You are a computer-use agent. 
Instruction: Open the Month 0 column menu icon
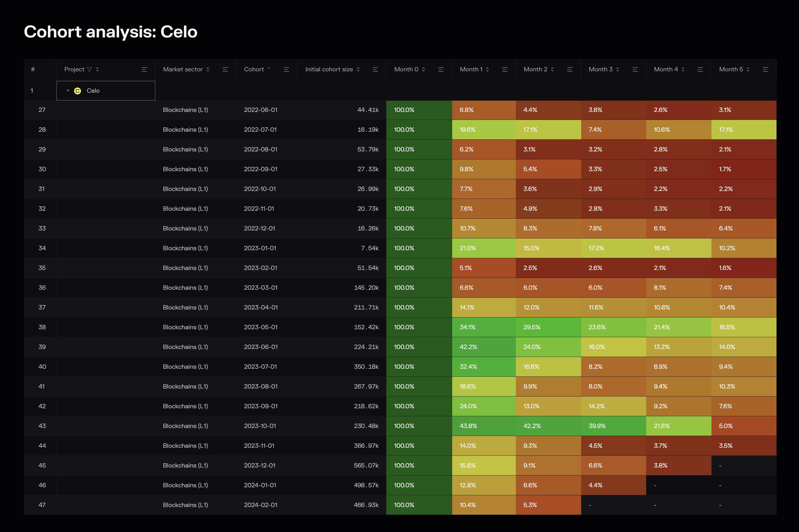pos(441,70)
